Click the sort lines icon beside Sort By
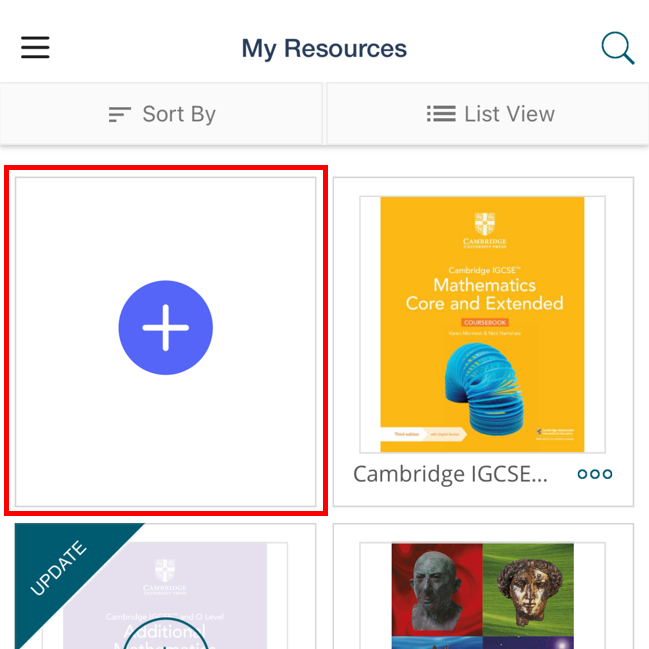Screen dimensions: 649x649 coord(119,114)
